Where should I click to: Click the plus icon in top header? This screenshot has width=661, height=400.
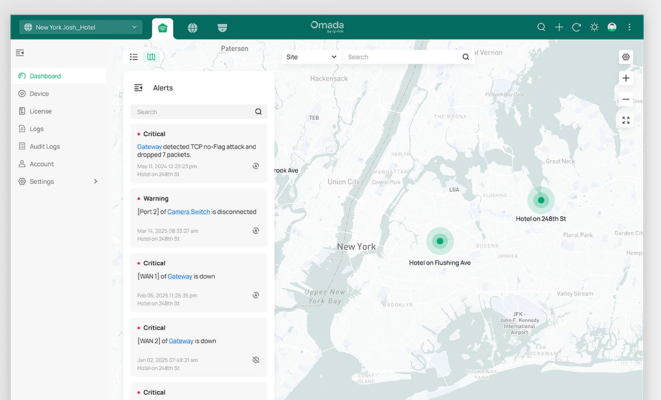coord(559,28)
